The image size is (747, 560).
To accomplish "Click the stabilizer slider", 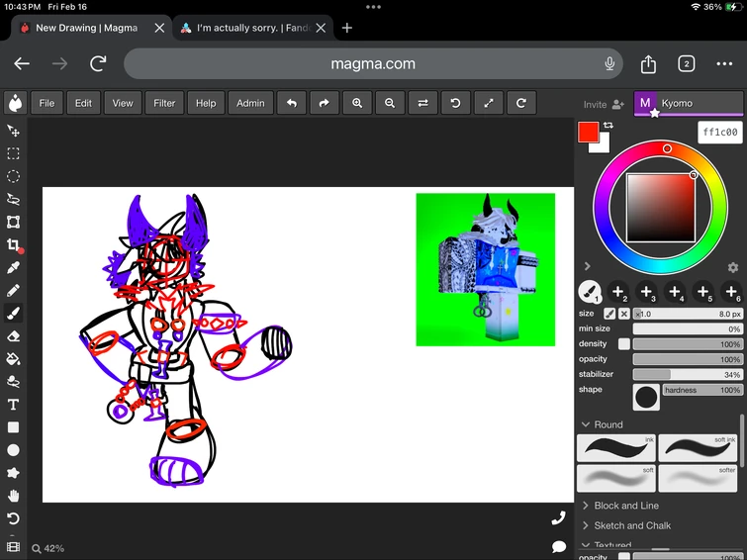I will click(688, 375).
